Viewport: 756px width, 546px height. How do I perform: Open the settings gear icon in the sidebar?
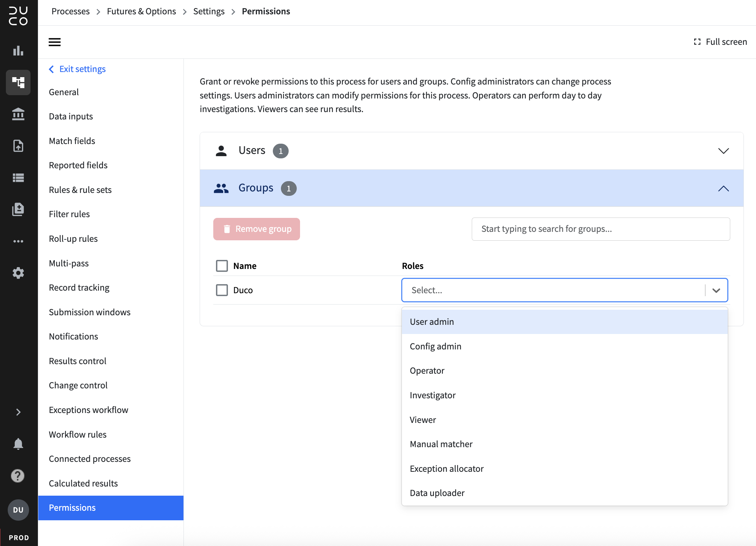pos(18,273)
